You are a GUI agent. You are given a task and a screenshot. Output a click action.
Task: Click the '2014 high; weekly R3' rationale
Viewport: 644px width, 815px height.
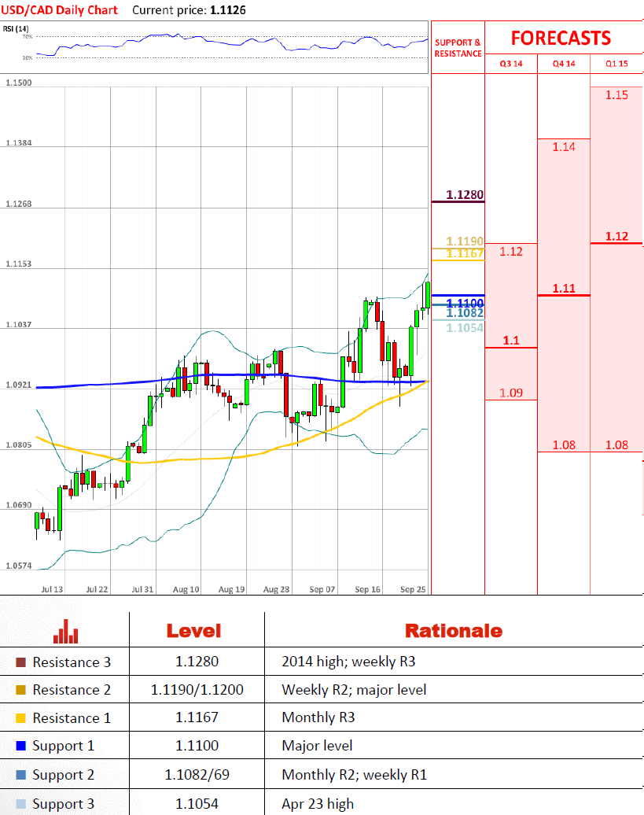coord(348,662)
